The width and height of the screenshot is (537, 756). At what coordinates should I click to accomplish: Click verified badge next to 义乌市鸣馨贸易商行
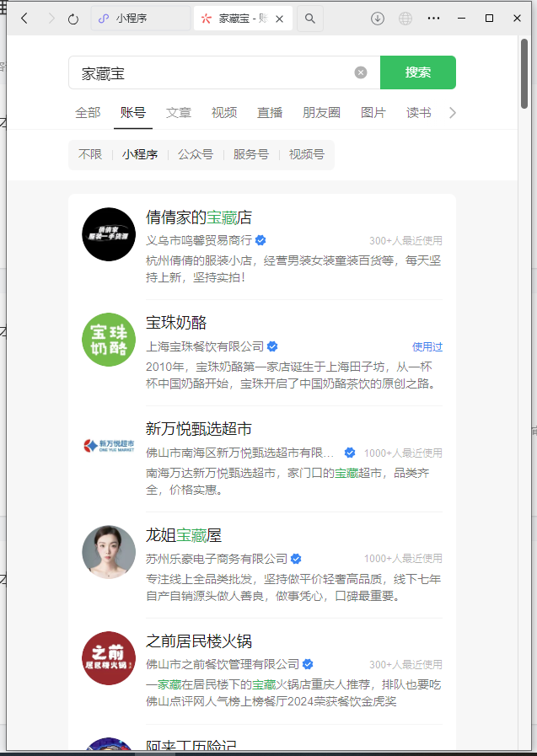pos(260,240)
